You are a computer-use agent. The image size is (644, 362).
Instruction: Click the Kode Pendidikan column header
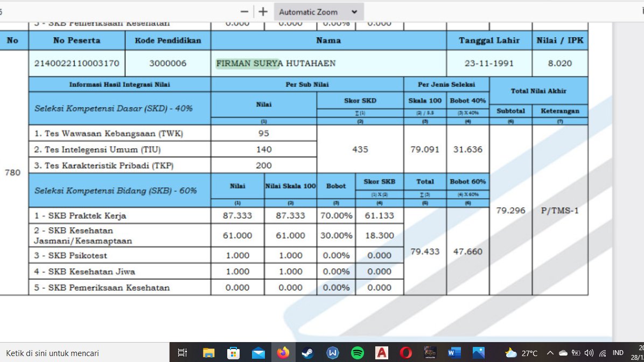pos(168,40)
